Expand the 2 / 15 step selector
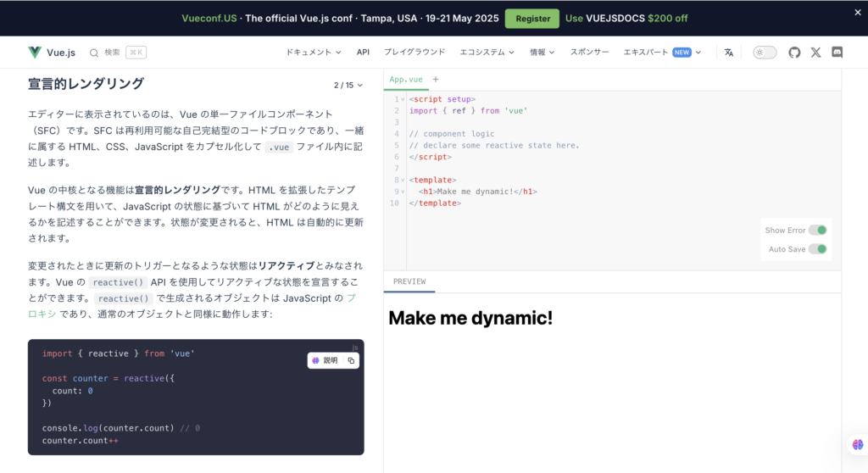This screenshot has width=868, height=473. pyautogui.click(x=348, y=85)
